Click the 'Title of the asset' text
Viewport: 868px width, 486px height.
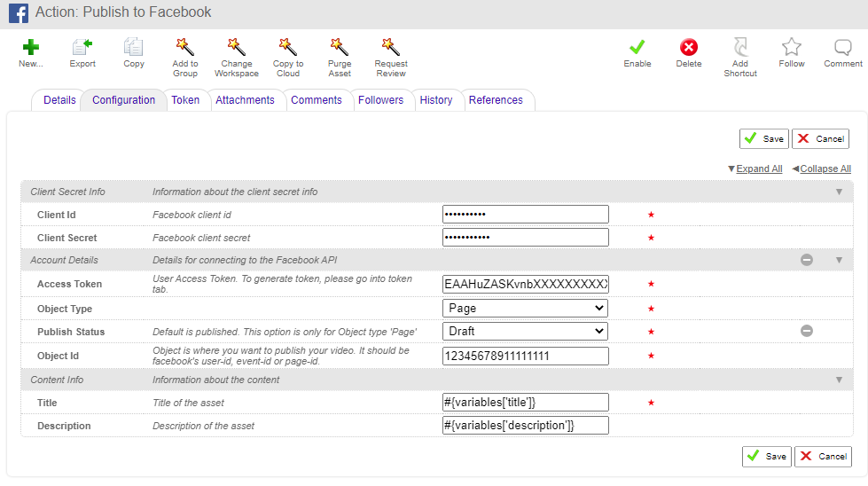(188, 403)
